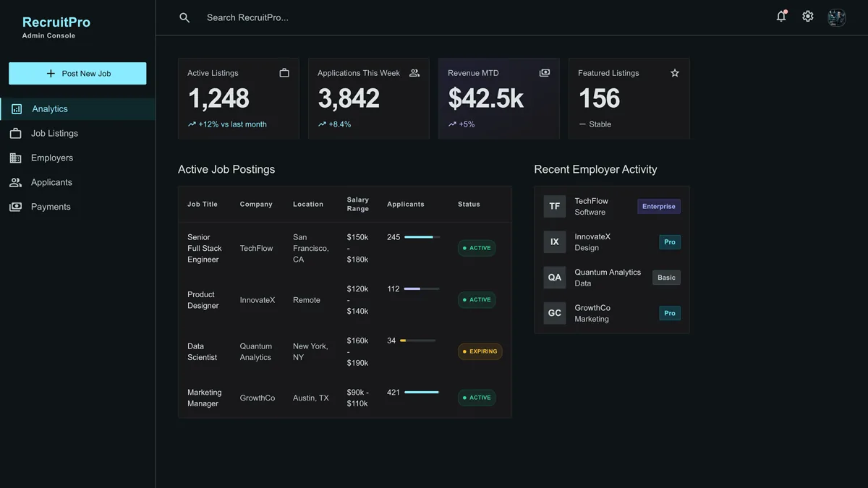Click the plus icon on Post New Job

(x=51, y=74)
